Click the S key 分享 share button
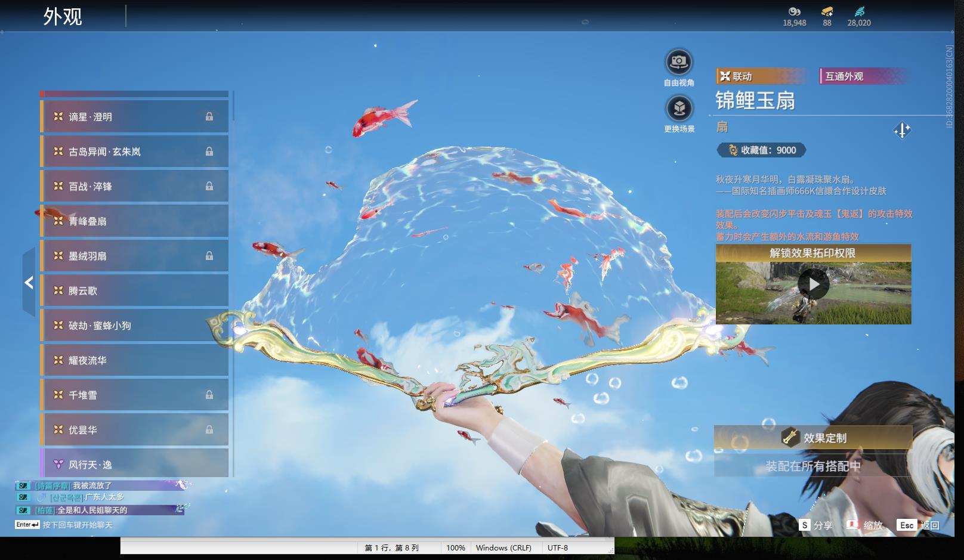Image resolution: width=964 pixels, height=560 pixels. click(x=815, y=525)
